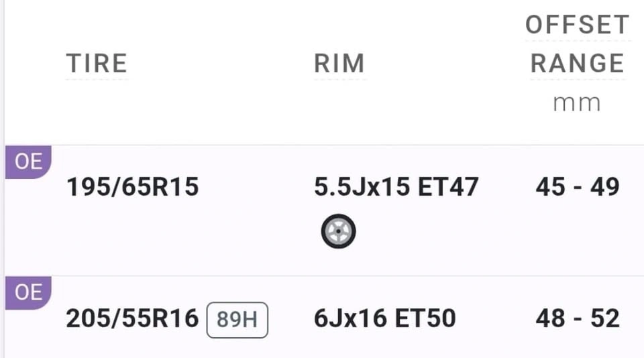
Task: Click the RANGE label in the header
Action: click(x=578, y=63)
